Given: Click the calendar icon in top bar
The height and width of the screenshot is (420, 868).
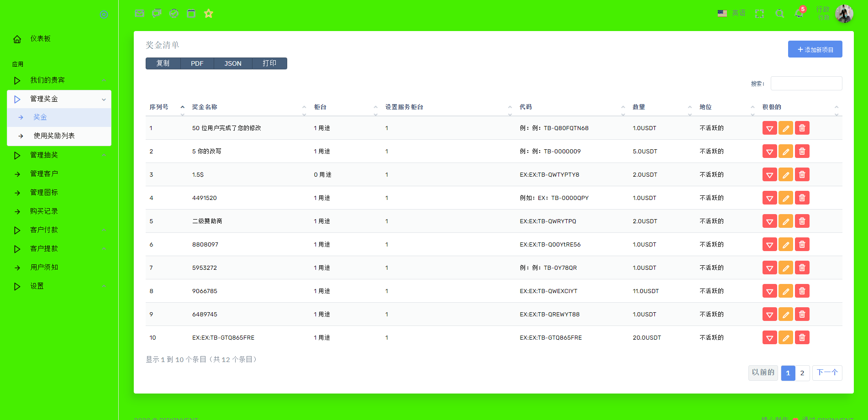Looking at the screenshot, I should click(x=191, y=14).
